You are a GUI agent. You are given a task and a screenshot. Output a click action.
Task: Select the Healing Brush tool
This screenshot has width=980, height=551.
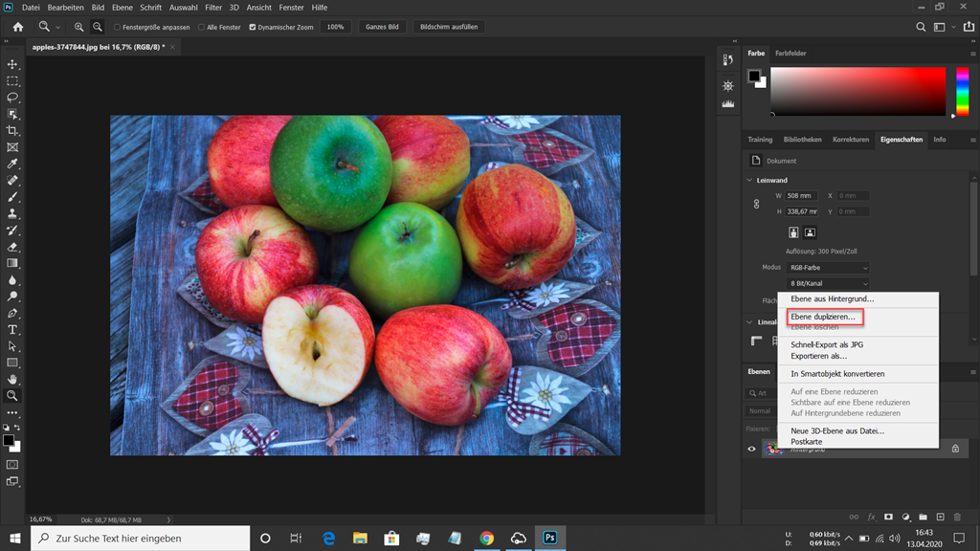tap(12, 181)
